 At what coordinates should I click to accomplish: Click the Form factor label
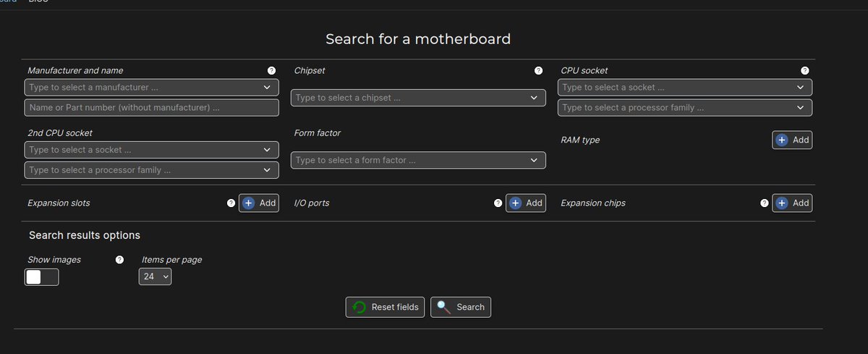click(x=318, y=133)
